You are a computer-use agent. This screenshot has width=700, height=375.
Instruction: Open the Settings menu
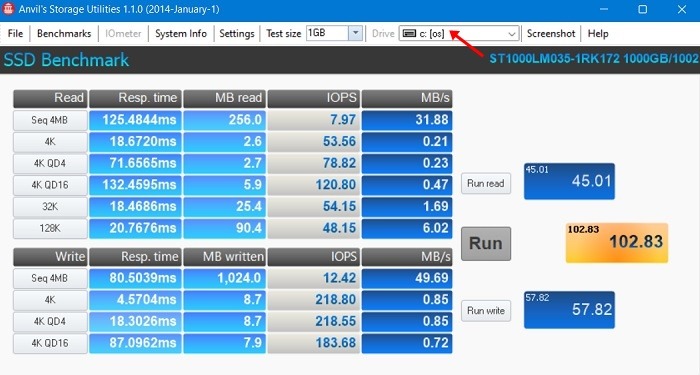[237, 33]
